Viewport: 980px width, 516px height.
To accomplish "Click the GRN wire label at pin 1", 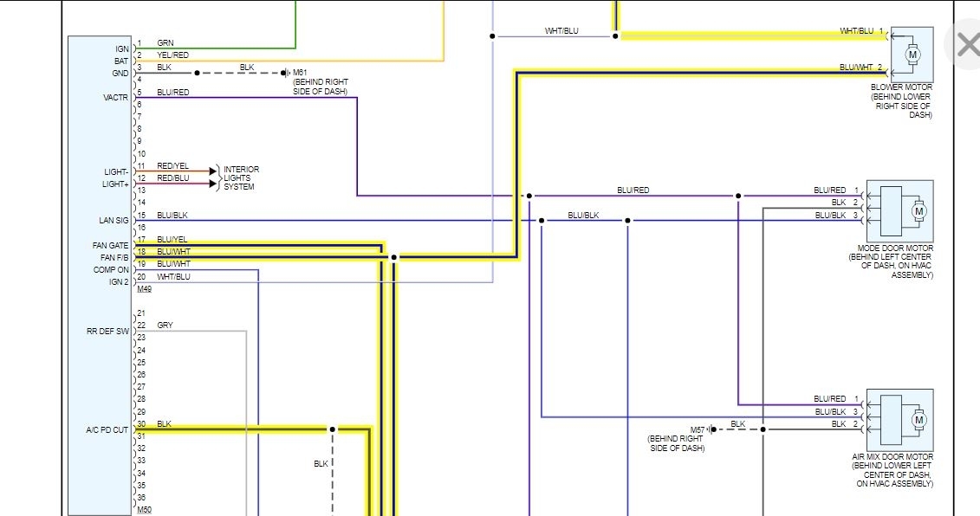I will pos(165,43).
